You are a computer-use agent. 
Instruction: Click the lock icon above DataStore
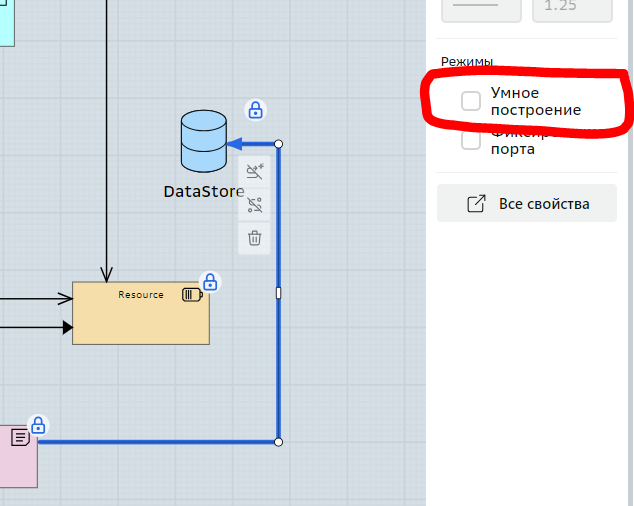tap(256, 110)
